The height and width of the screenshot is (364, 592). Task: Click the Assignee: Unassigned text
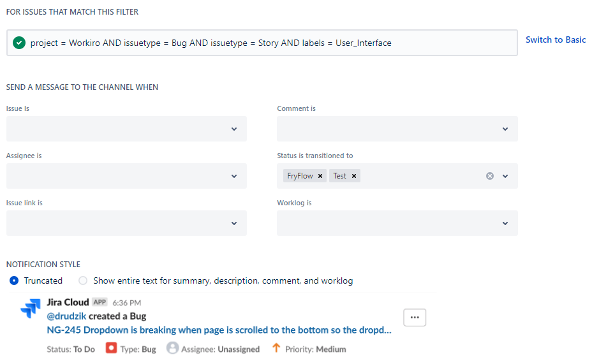point(221,349)
